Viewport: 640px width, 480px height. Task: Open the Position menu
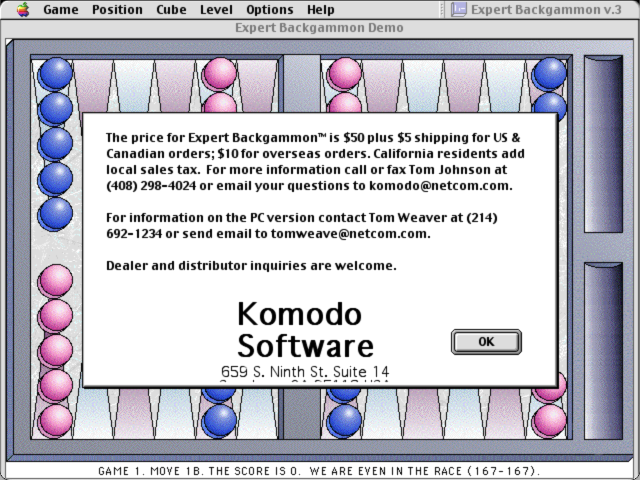pyautogui.click(x=117, y=9)
